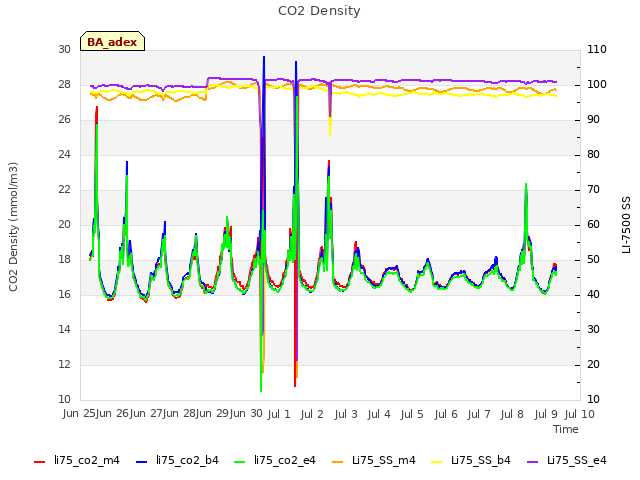Click the green li75_co2_e4 legend swatch
Image resolution: width=640 pixels, height=480 pixels.
(240, 462)
